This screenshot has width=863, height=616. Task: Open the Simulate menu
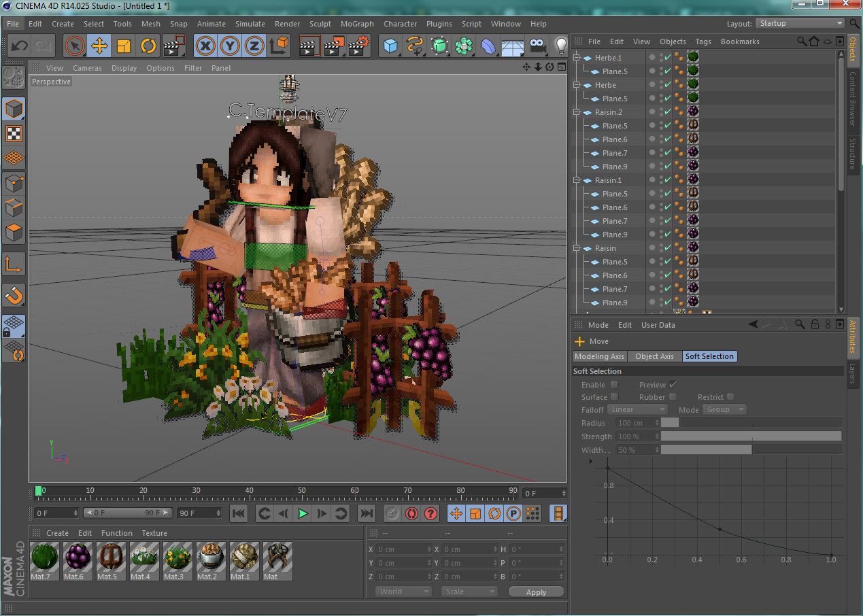(x=250, y=24)
